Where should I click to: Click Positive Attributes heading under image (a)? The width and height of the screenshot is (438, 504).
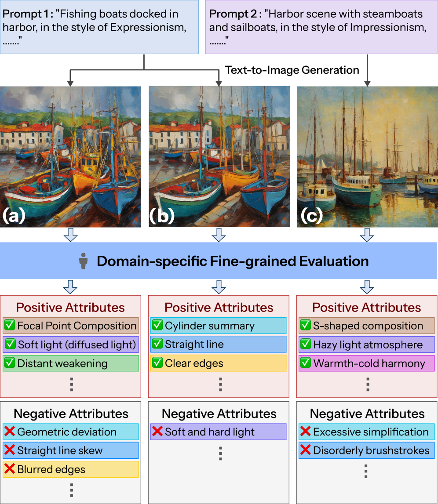coord(70,308)
